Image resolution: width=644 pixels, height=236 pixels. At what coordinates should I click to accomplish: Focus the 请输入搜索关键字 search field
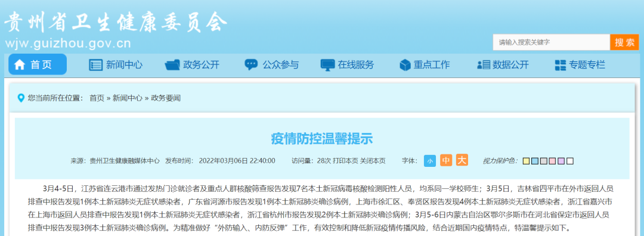[552, 42]
